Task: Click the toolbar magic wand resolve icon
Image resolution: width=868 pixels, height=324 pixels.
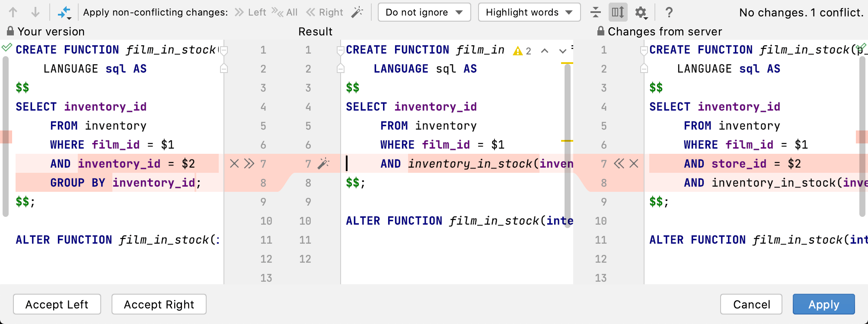Action: (x=357, y=13)
